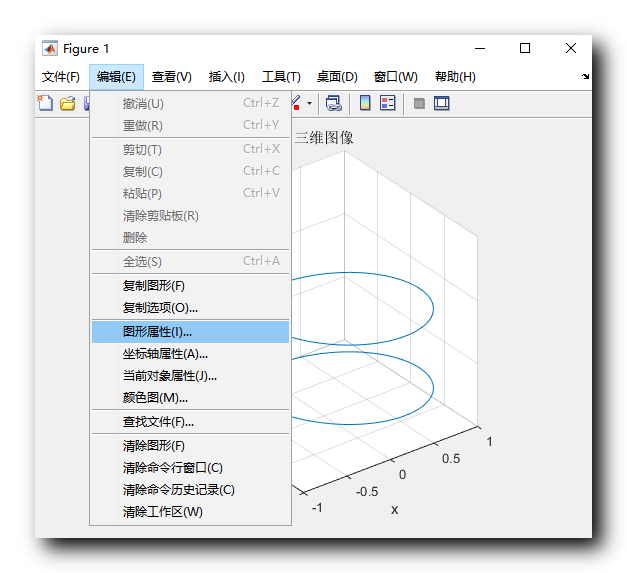The height and width of the screenshot is (573, 627).
Task: Open 查找文件(F)... menu entry
Action: pos(190,421)
